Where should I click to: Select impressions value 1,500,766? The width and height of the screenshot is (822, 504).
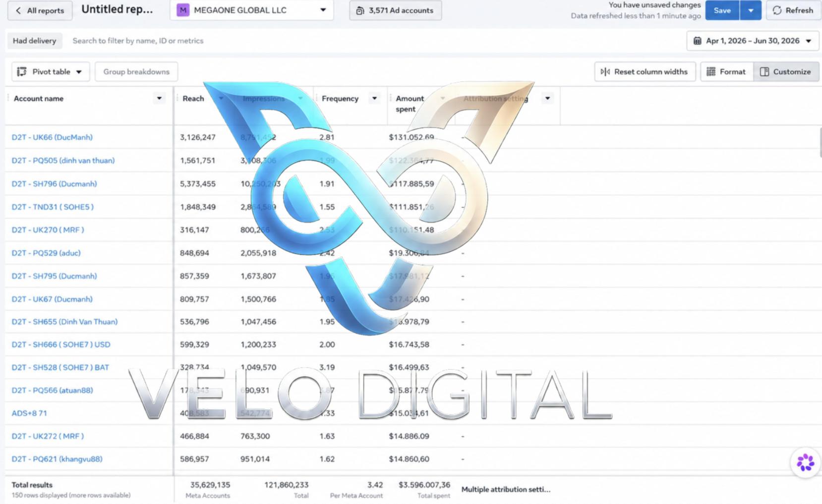point(258,299)
